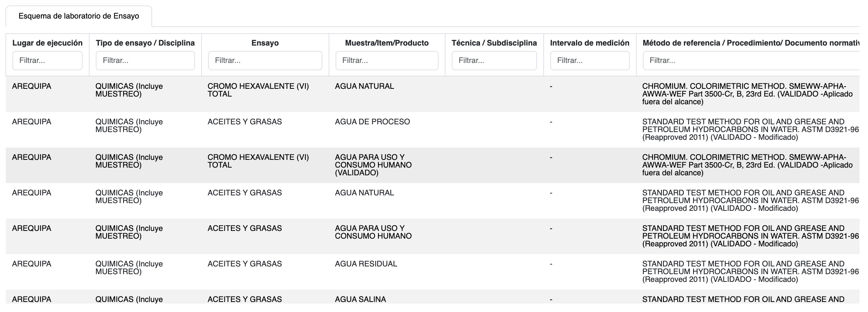
Task: Focus the Tipo de ensayo / Disciplina filter box
Action: [145, 61]
